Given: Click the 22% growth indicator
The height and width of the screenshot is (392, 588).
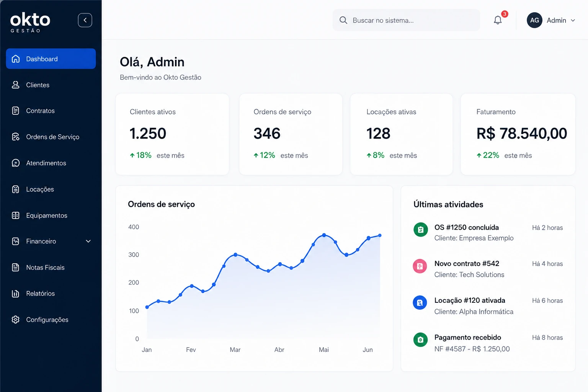Looking at the screenshot, I should point(488,155).
